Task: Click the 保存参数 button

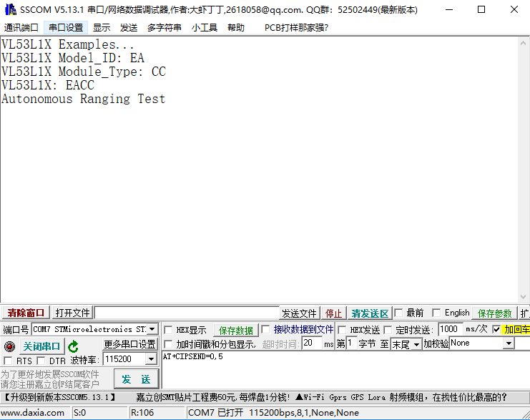Action: 494,313
